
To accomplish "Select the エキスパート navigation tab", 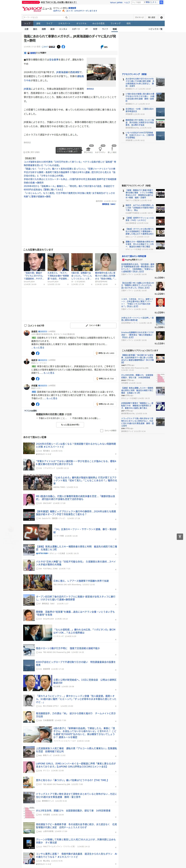I will [64, 24].
